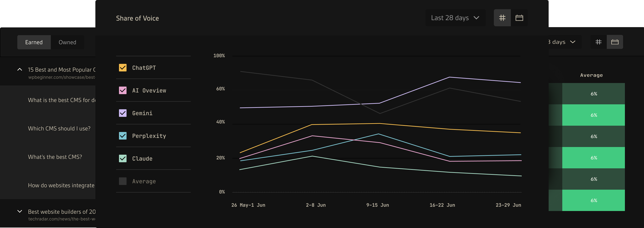
Task: Enable the Average series checkbox
Action: coord(123,181)
